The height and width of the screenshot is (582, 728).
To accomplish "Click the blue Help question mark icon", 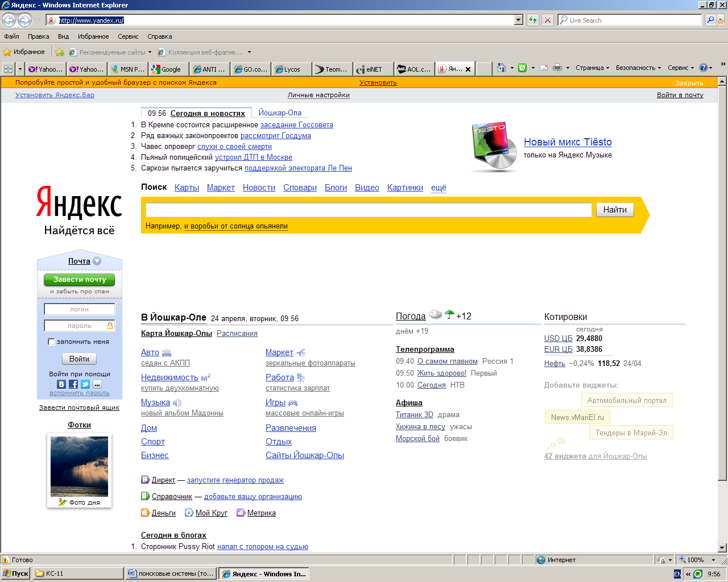I will coord(704,68).
